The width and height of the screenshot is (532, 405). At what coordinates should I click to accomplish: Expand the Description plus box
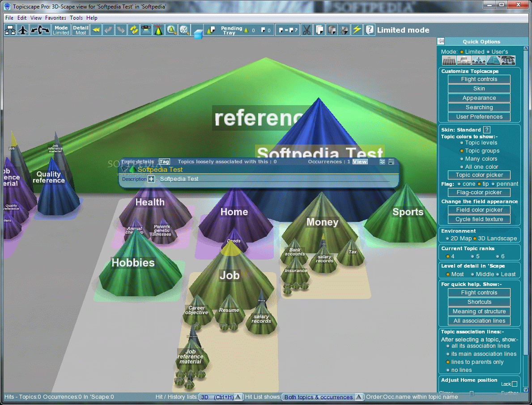coord(151,179)
